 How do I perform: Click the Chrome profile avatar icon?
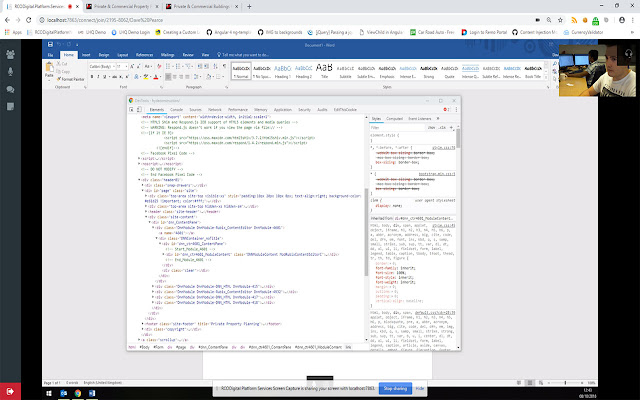[x=622, y=20]
